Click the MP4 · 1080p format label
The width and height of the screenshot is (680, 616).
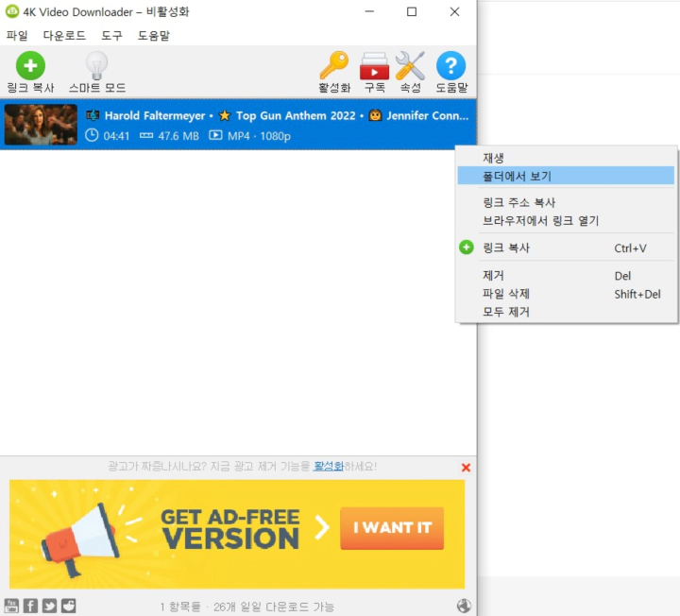pyautogui.click(x=259, y=136)
